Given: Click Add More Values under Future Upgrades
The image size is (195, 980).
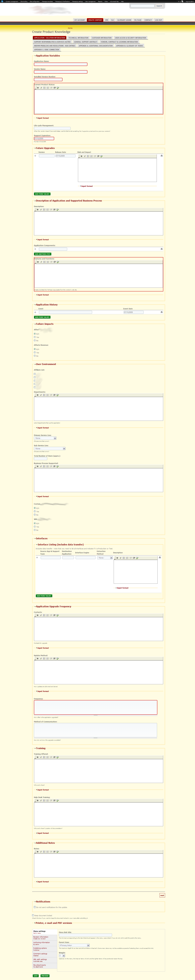Looking at the screenshot, I should click(x=42, y=194).
